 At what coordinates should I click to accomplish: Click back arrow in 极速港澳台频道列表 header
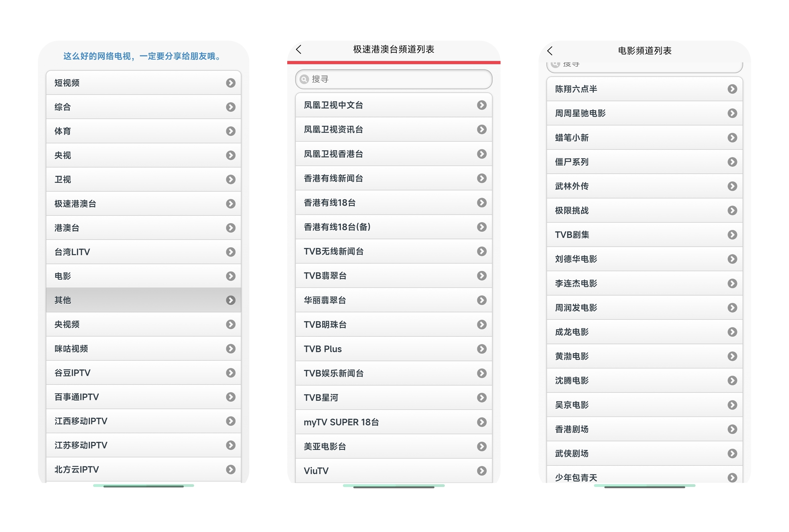pyautogui.click(x=299, y=50)
